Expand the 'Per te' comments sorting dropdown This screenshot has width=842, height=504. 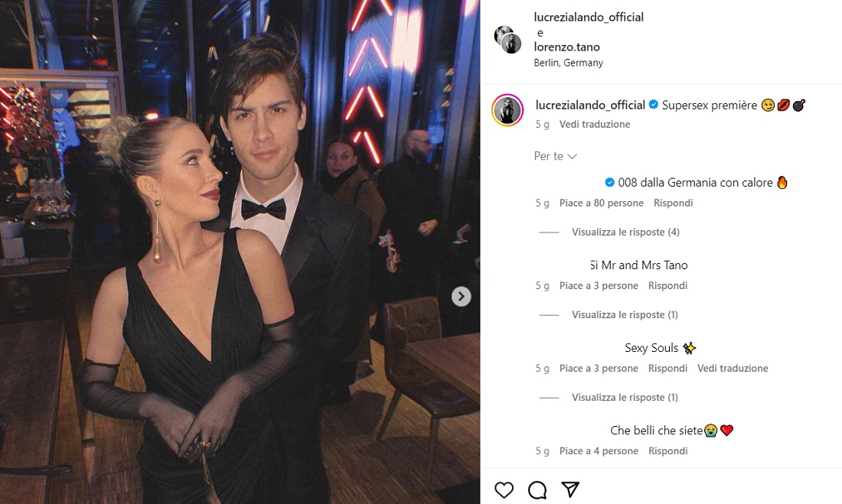pos(556,156)
